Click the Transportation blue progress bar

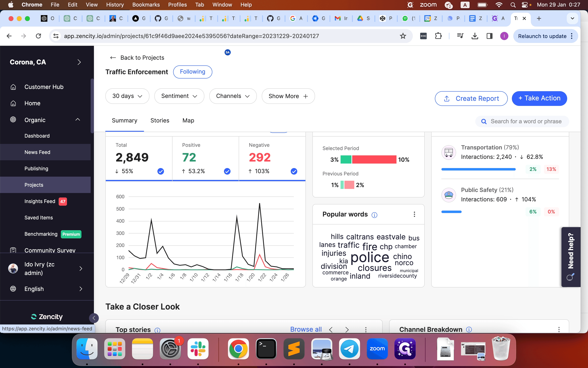click(x=478, y=169)
